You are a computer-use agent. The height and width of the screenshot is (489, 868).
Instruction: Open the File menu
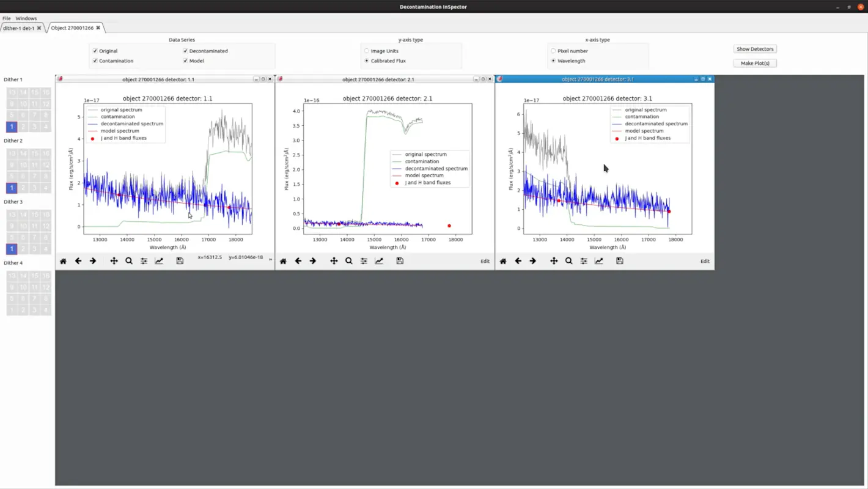(6, 18)
